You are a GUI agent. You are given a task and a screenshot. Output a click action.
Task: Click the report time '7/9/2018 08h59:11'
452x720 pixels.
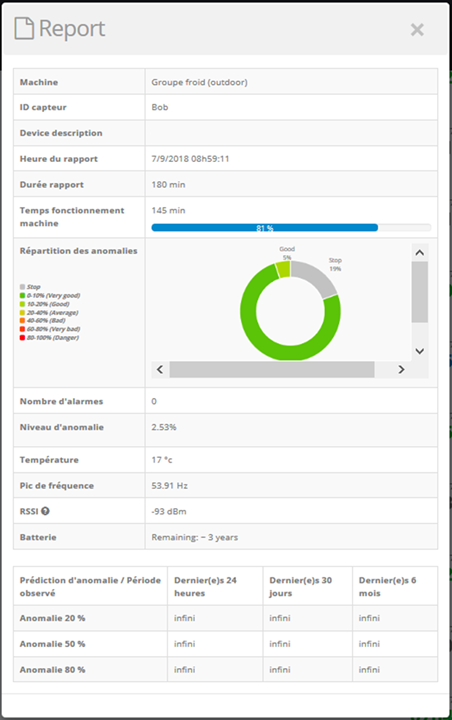pos(190,159)
